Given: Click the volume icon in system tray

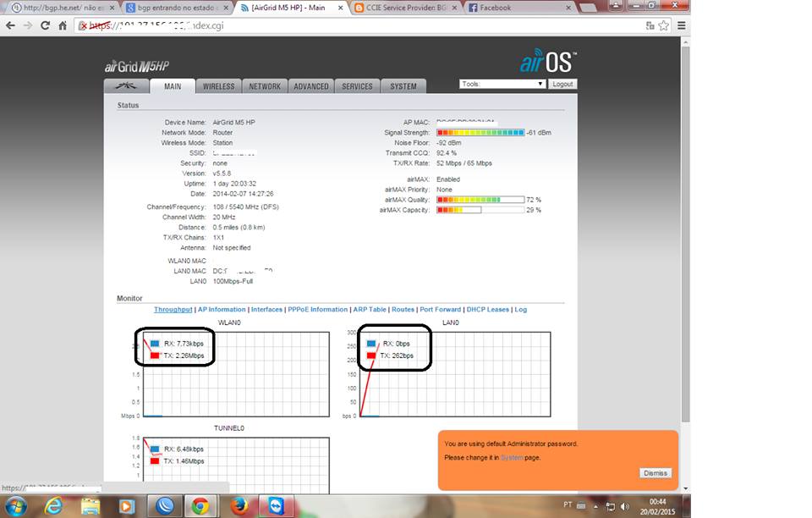Looking at the screenshot, I should coord(625,506).
